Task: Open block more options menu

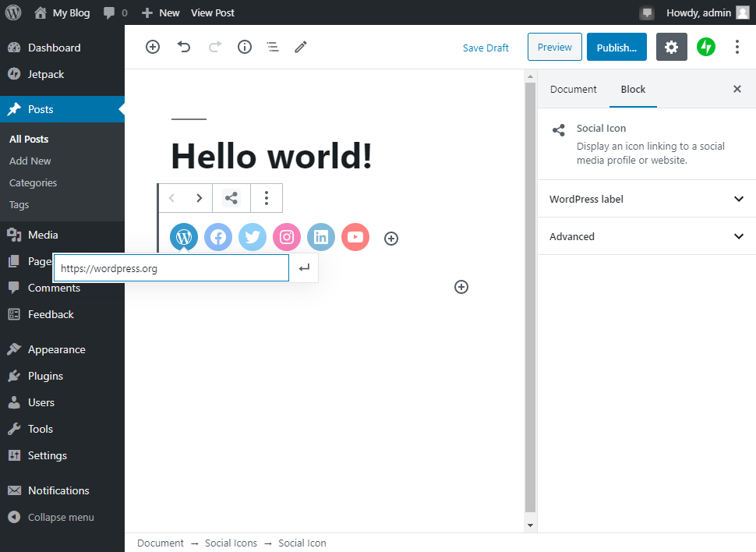Action: (267, 198)
